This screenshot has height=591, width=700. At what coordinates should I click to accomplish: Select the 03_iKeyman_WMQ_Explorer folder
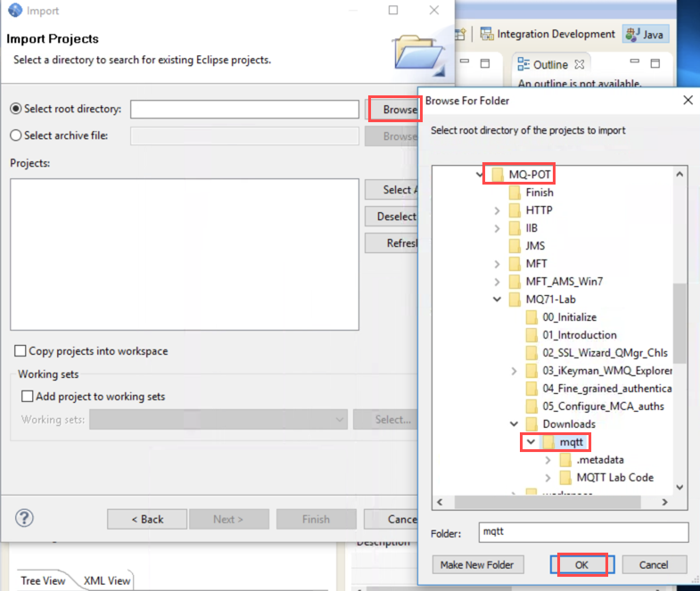point(607,371)
